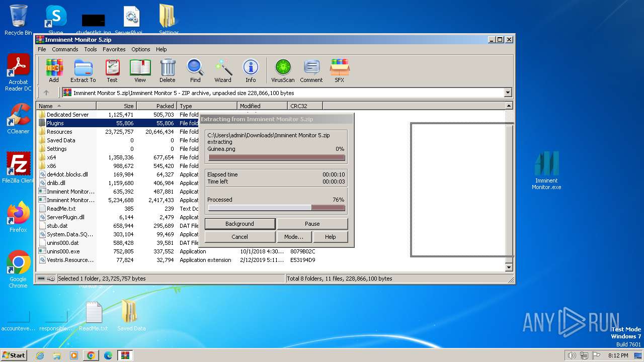Launch the FileZilla Client desktop icon
Image resolution: width=644 pixels, height=362 pixels.
click(x=18, y=168)
